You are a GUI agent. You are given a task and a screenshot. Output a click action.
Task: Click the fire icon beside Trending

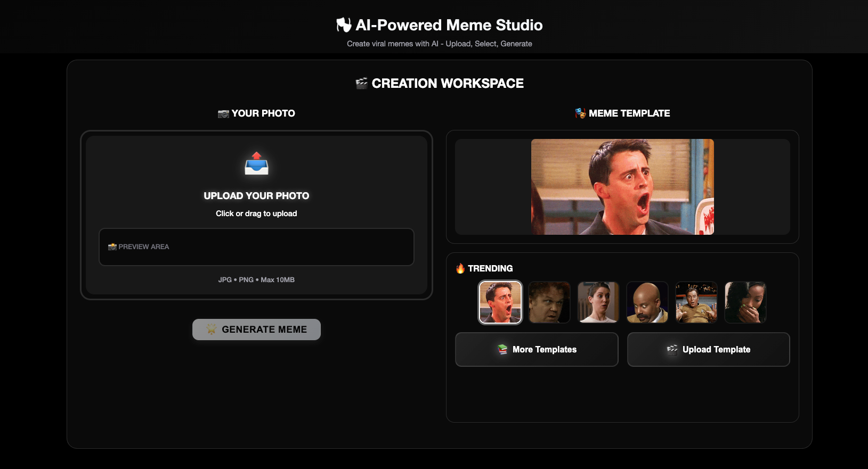pyautogui.click(x=460, y=268)
